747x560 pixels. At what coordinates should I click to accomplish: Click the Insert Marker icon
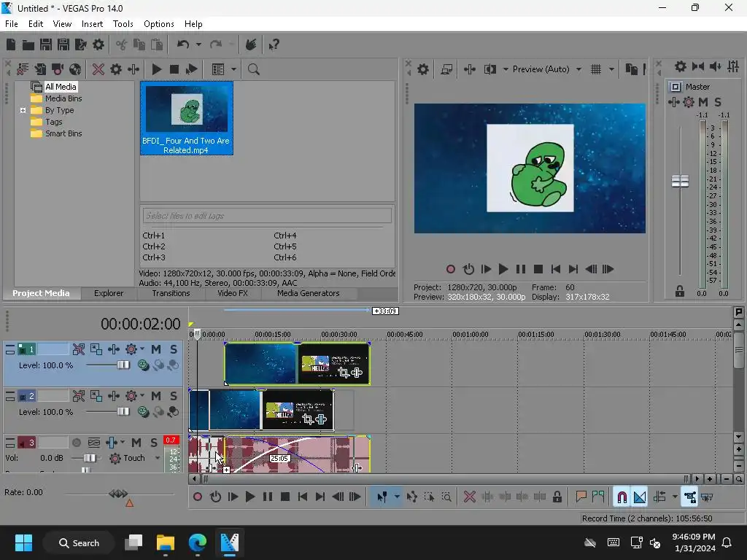click(581, 497)
